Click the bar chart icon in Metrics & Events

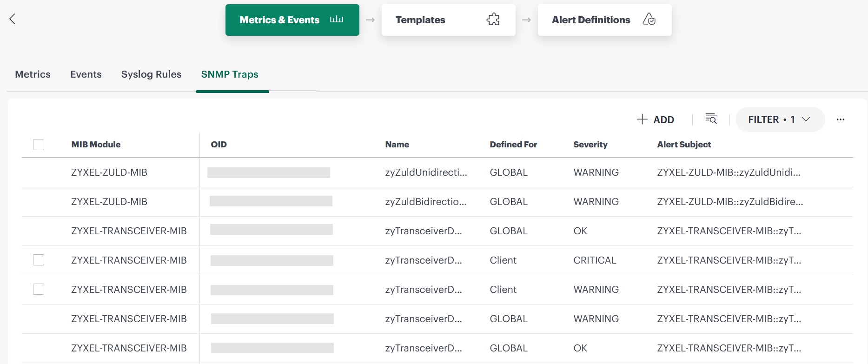pyautogui.click(x=337, y=20)
